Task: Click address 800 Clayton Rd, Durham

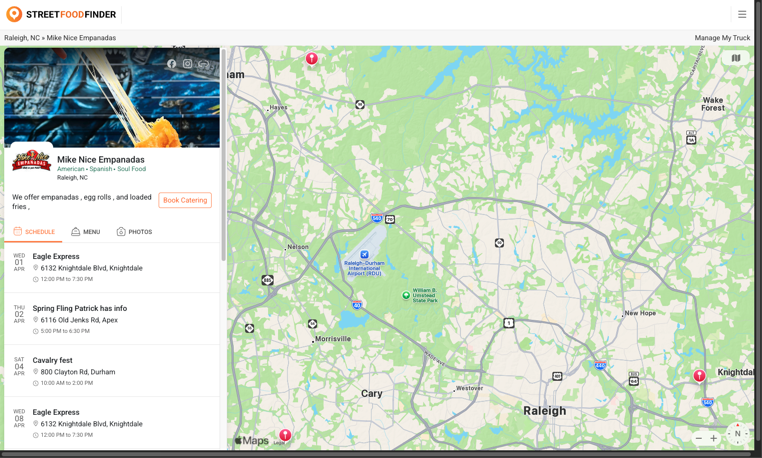Action: (x=78, y=372)
